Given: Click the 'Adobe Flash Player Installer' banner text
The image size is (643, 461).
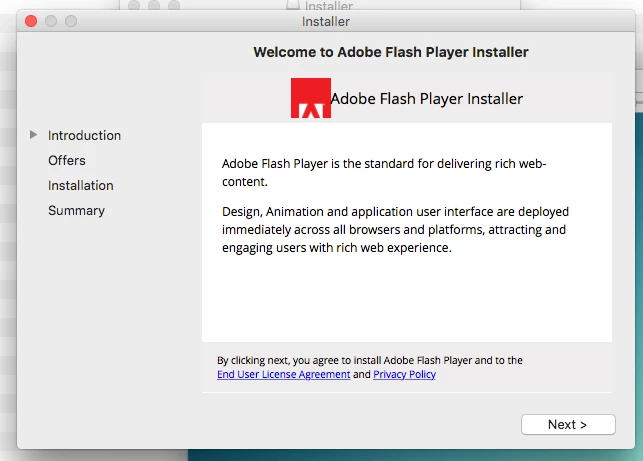Looking at the screenshot, I should pyautogui.click(x=426, y=99).
